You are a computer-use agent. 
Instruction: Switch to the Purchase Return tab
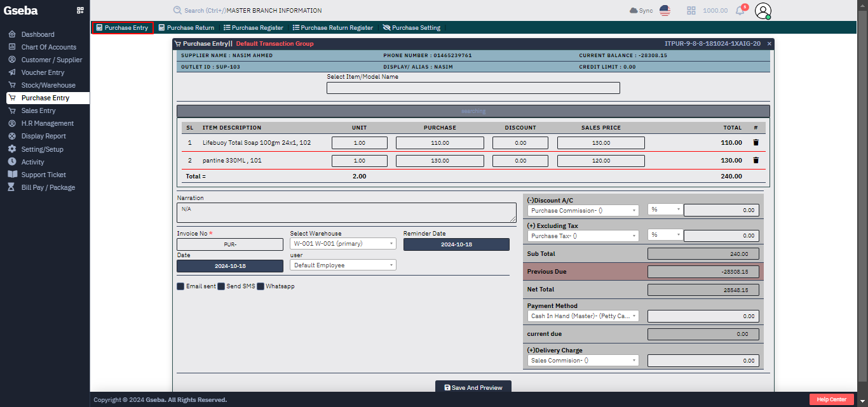pos(186,27)
